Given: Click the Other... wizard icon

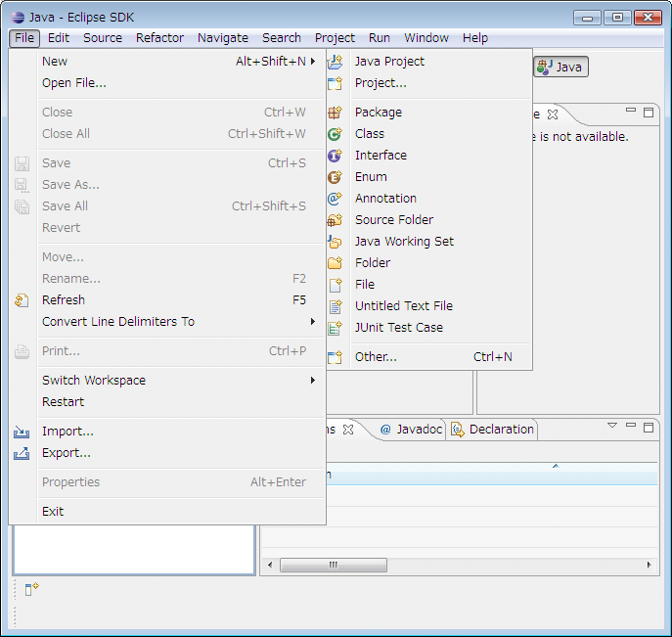Looking at the screenshot, I should point(336,356).
